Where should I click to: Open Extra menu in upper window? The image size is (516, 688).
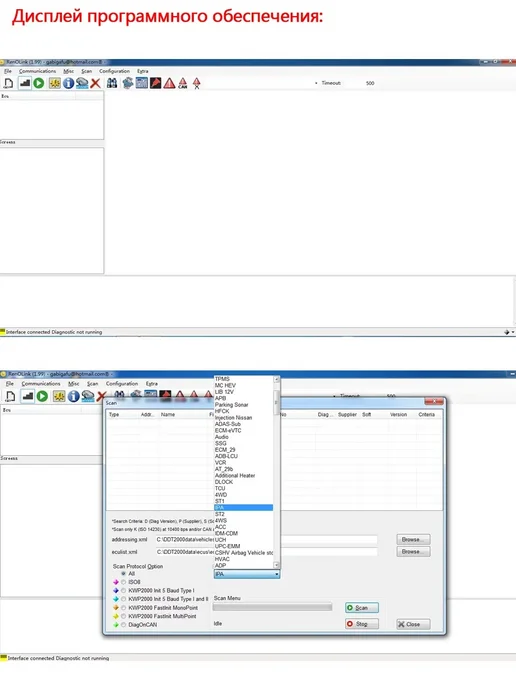tap(143, 71)
